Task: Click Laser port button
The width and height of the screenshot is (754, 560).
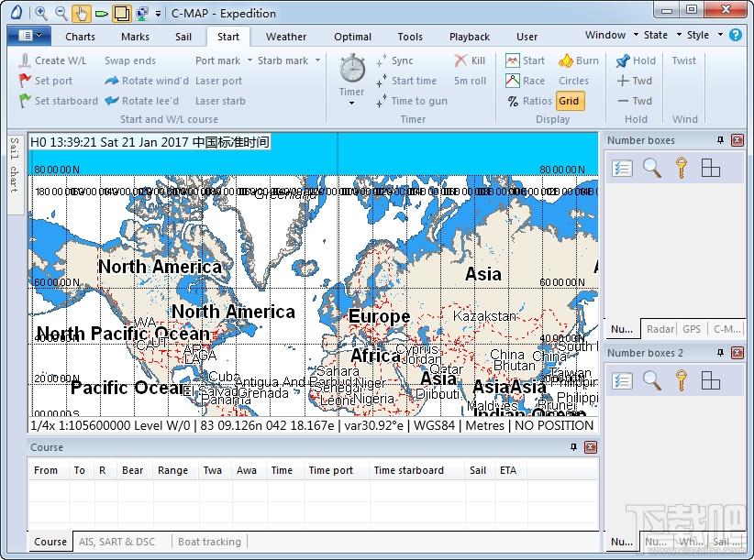Action: click(218, 81)
